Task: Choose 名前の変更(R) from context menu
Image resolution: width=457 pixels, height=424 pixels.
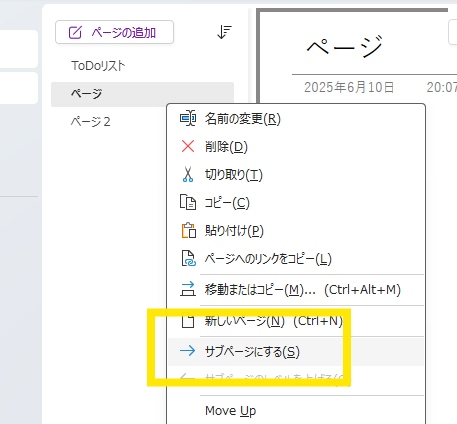Action: 296,119
